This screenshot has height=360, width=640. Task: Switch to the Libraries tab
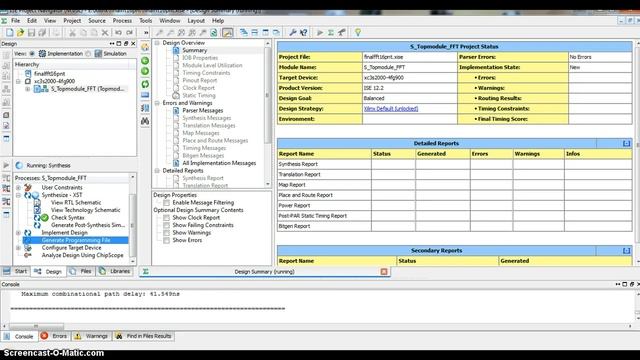tap(115, 271)
